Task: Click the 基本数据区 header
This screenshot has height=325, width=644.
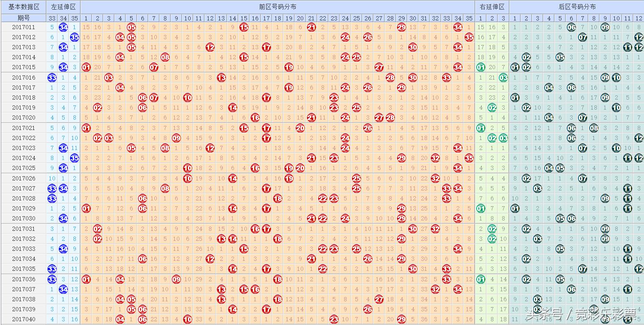Action: tap(23, 7)
